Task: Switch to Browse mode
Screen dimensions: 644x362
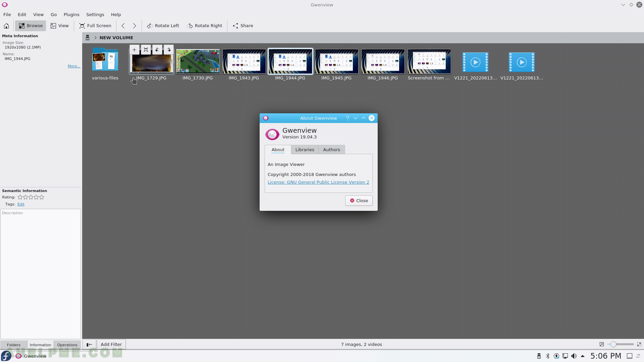Action: pyautogui.click(x=31, y=26)
